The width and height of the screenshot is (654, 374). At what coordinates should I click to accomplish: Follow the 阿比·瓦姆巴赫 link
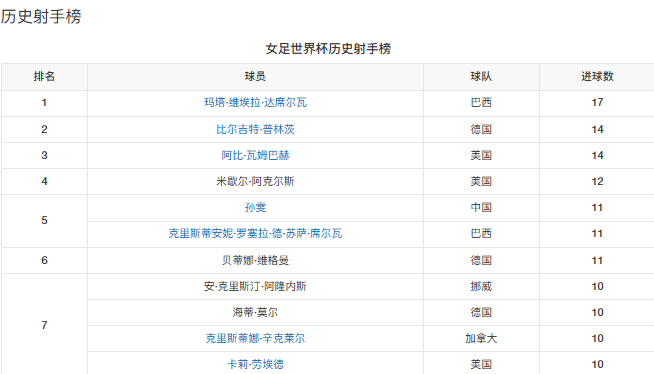pos(255,156)
